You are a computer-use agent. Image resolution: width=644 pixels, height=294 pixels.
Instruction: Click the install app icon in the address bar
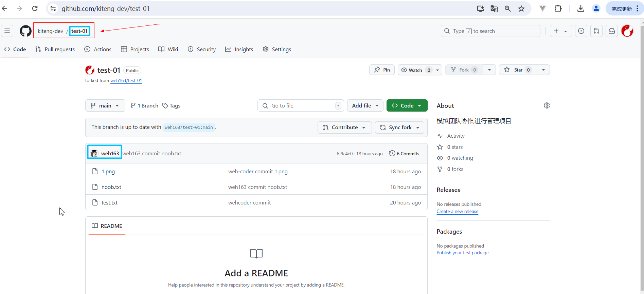[481, 8]
